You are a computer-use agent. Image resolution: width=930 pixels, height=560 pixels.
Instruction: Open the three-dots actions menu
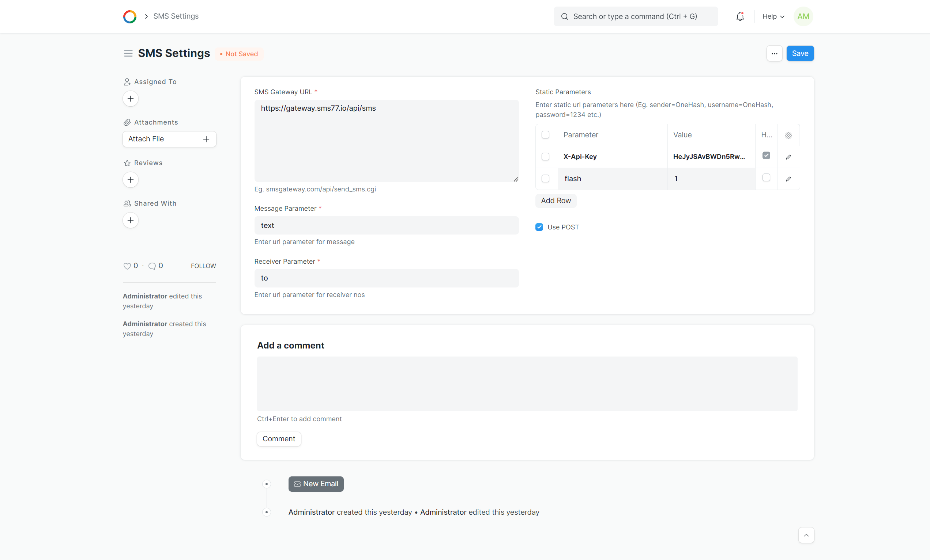(774, 54)
